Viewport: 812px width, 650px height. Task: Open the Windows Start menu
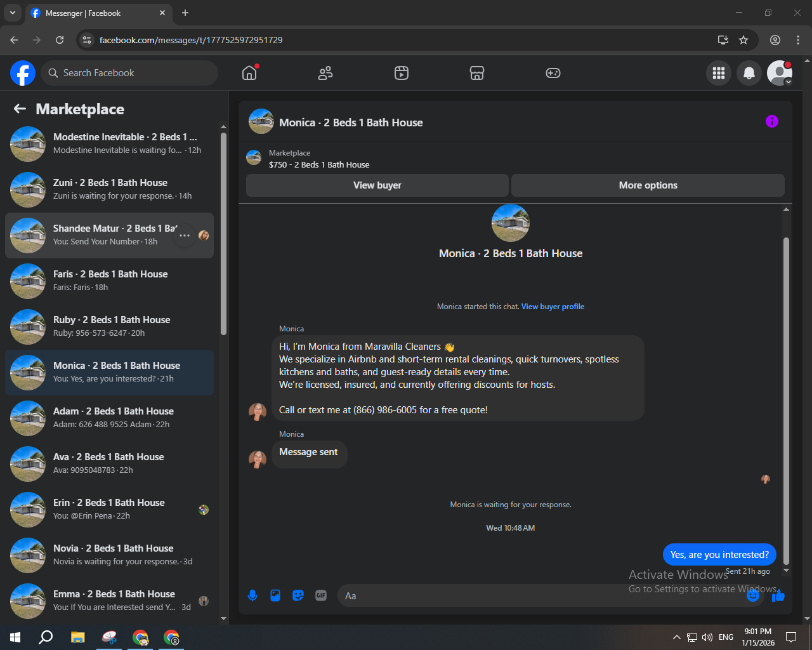click(x=15, y=637)
